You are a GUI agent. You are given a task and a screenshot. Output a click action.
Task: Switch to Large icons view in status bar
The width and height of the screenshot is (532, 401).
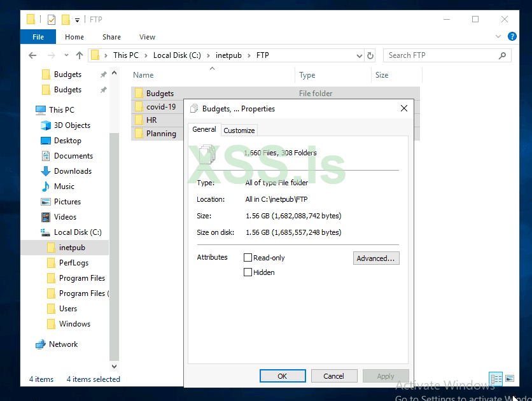pos(510,378)
